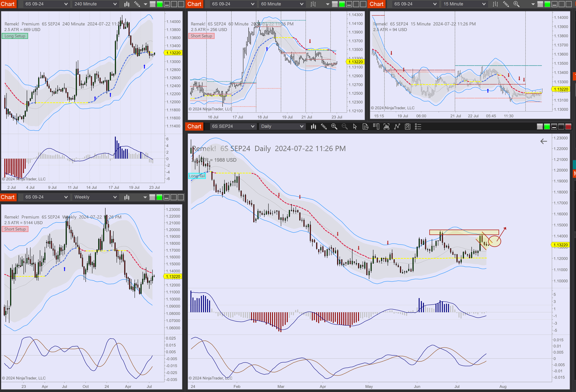Select Chart tab of 60 Minute window
Image resolution: width=576 pixels, height=392 pixels.
pyautogui.click(x=194, y=4)
